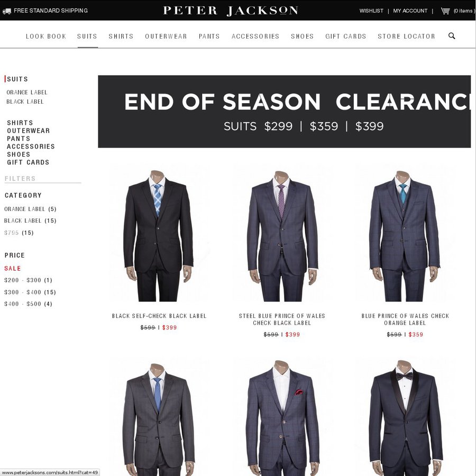The image size is (476, 476).
Task: Open the Outerwear menu item
Action: (166, 36)
